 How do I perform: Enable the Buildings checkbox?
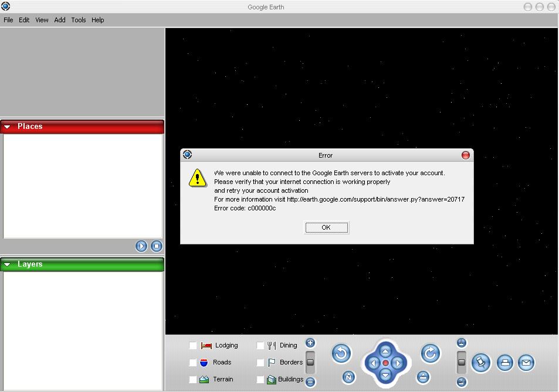(260, 380)
